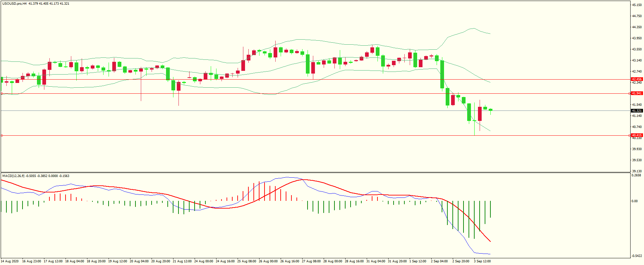Click the 18 Aug 04:00 time label
Viewport: 644px width, 265px height.
[x=75, y=261]
